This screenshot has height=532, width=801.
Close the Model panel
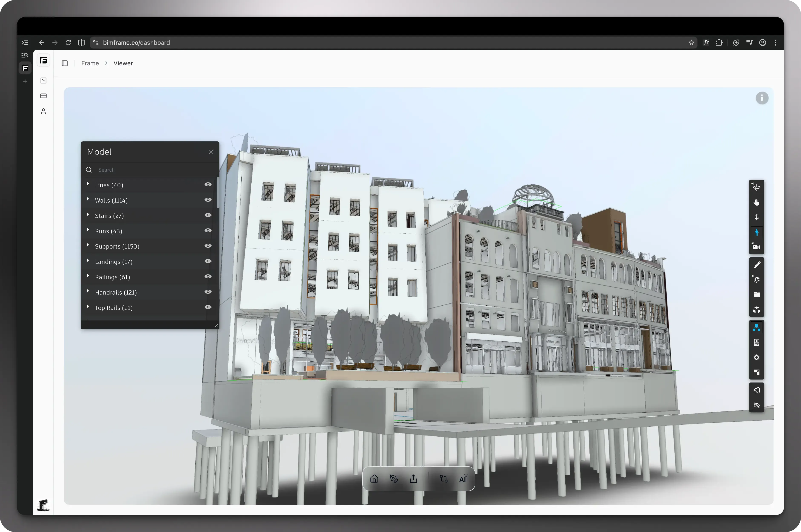211,152
